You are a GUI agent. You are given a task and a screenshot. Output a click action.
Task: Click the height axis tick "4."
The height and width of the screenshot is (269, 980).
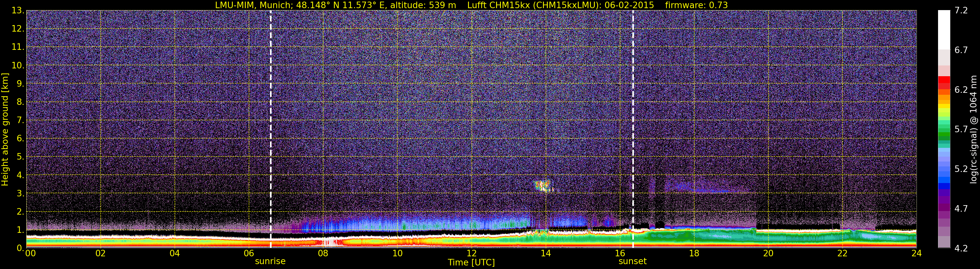20,175
